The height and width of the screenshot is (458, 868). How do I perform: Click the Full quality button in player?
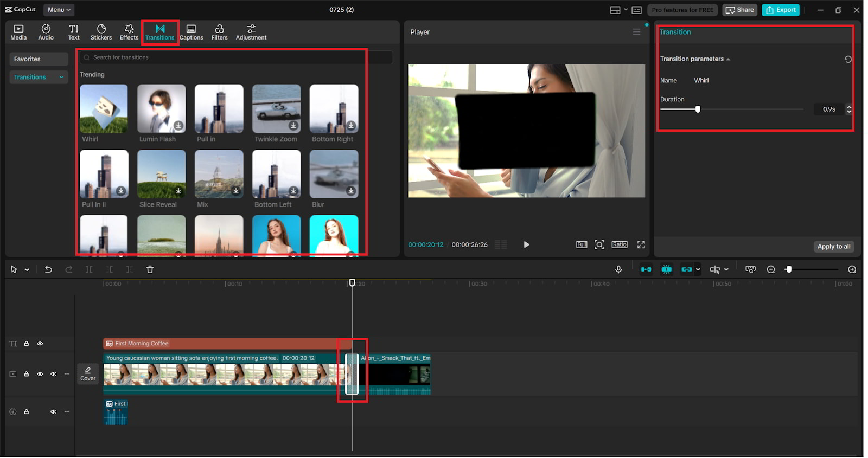click(x=582, y=245)
